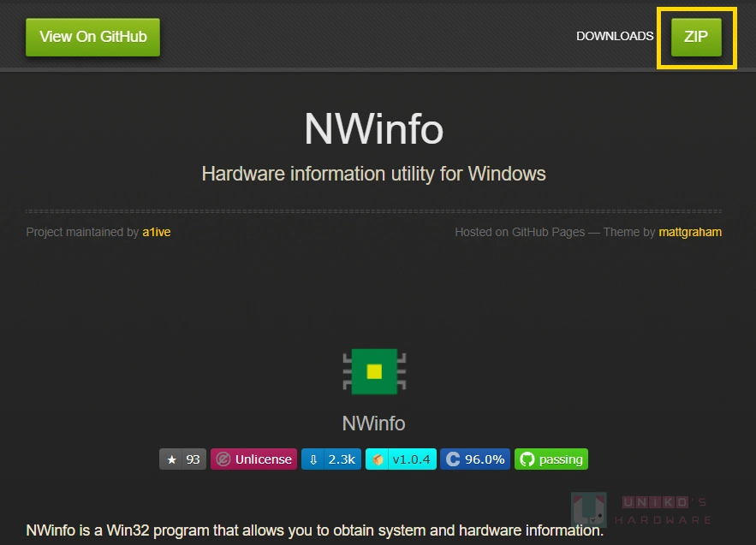The image size is (756, 545).
Task: Click the NWinfo caption under logo
Action: [373, 424]
